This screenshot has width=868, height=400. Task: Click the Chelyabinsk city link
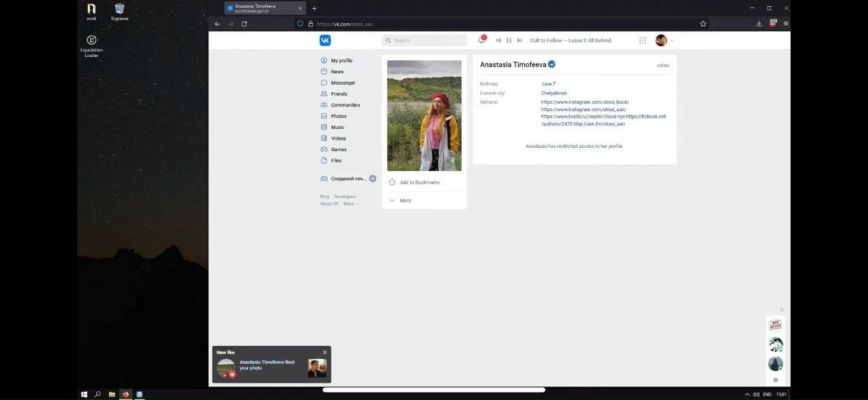tap(553, 93)
